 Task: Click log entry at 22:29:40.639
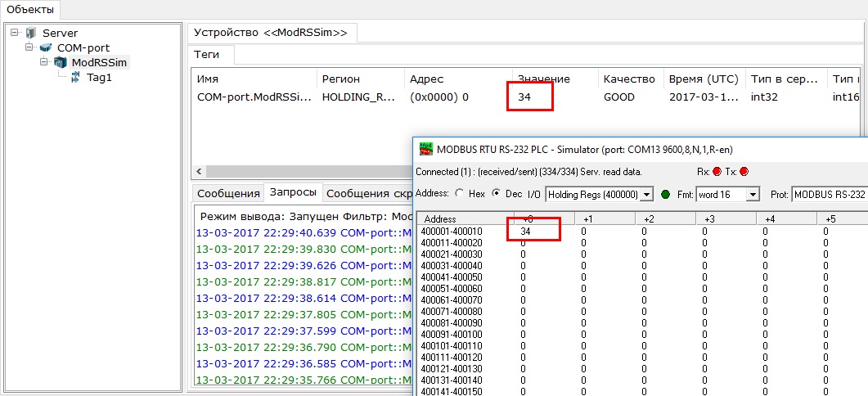click(304, 234)
